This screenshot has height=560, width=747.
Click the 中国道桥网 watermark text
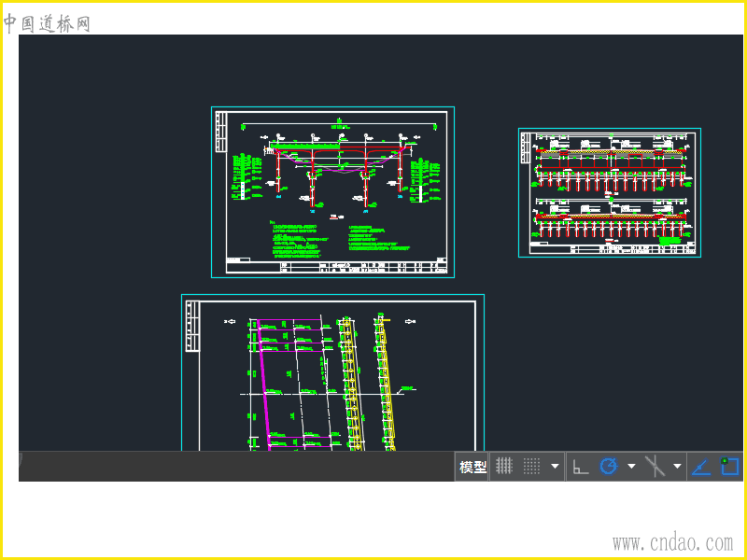pyautogui.click(x=47, y=23)
